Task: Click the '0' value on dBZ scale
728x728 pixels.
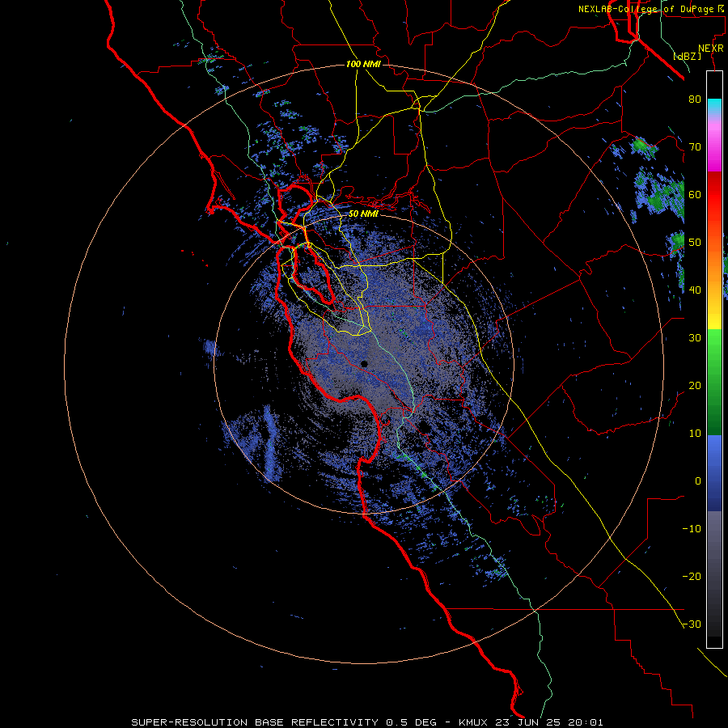Action: pyautogui.click(x=698, y=481)
